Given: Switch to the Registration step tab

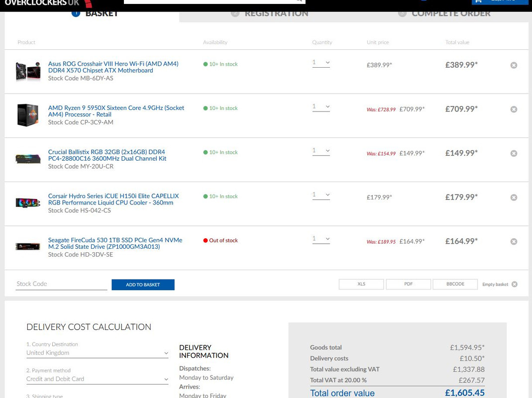Looking at the screenshot, I should [270, 13].
